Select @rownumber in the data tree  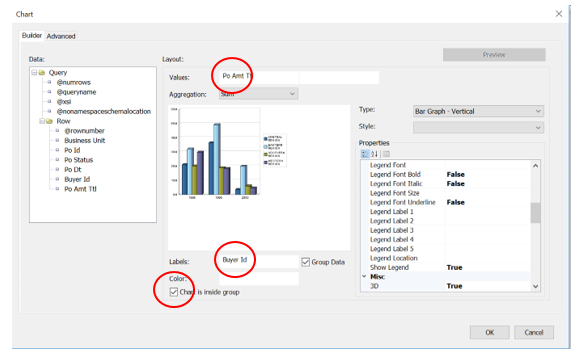click(x=84, y=131)
